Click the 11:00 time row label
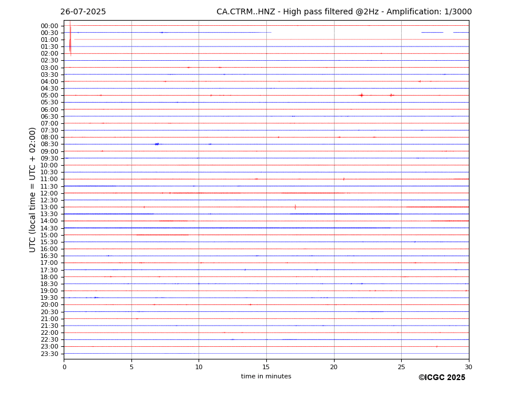Image resolution: width=532 pixels, height=399 pixels. coord(49,179)
